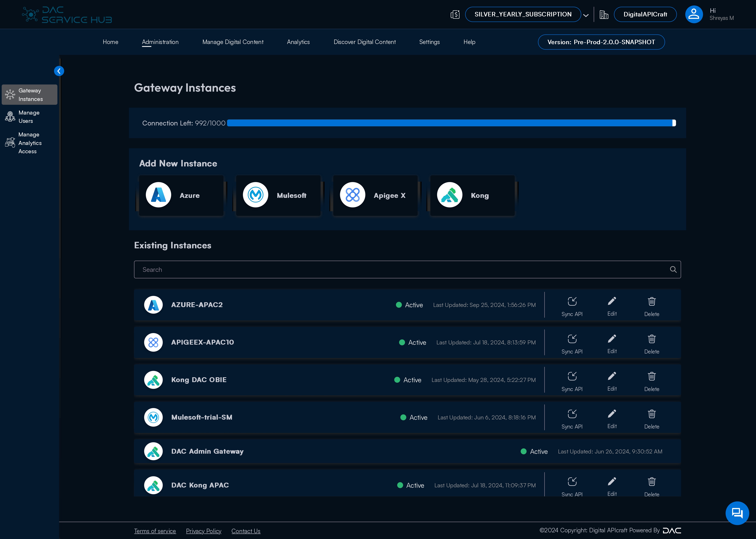756x539 pixels.
Task: Sync API for Mulesoft-trial-SM
Action: pos(572,419)
